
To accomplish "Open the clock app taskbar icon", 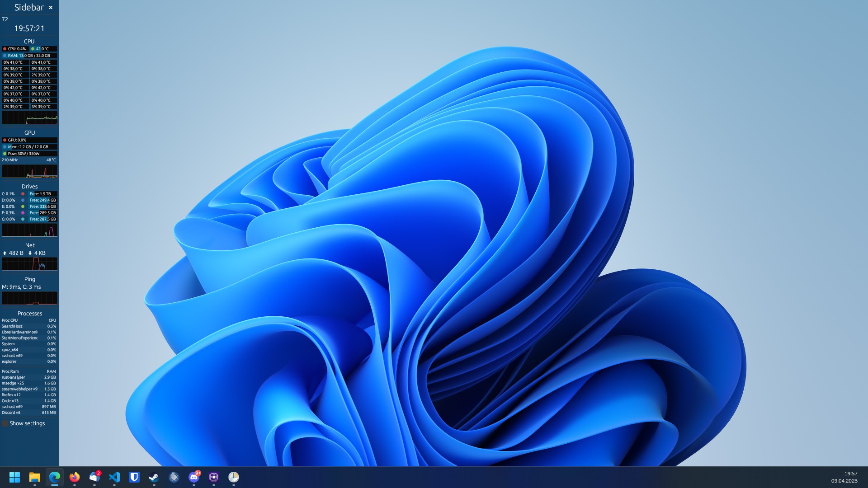I will pos(234,477).
